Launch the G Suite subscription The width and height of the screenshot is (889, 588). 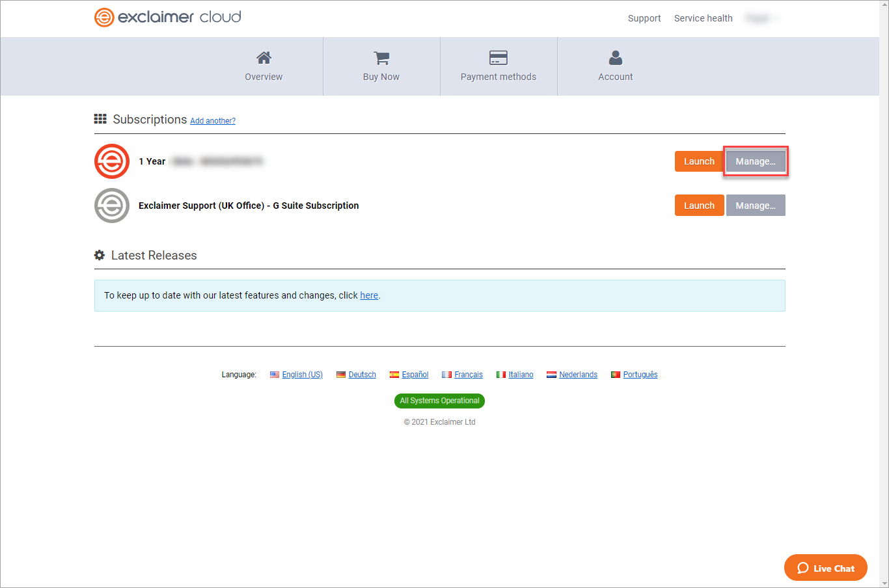click(x=699, y=206)
